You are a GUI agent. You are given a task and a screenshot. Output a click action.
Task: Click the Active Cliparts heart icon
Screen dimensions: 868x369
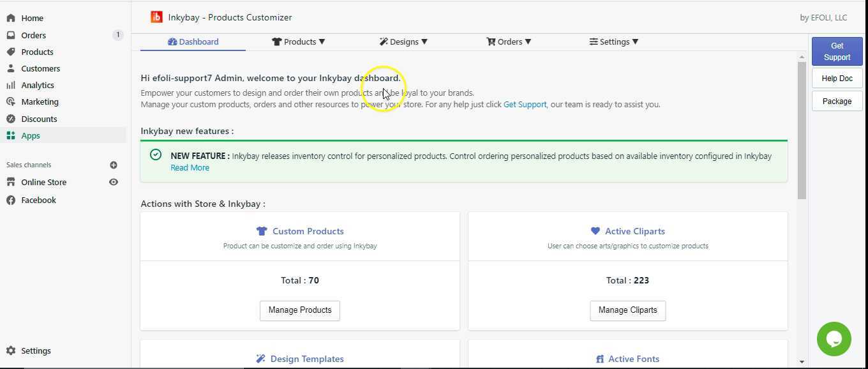(x=595, y=231)
